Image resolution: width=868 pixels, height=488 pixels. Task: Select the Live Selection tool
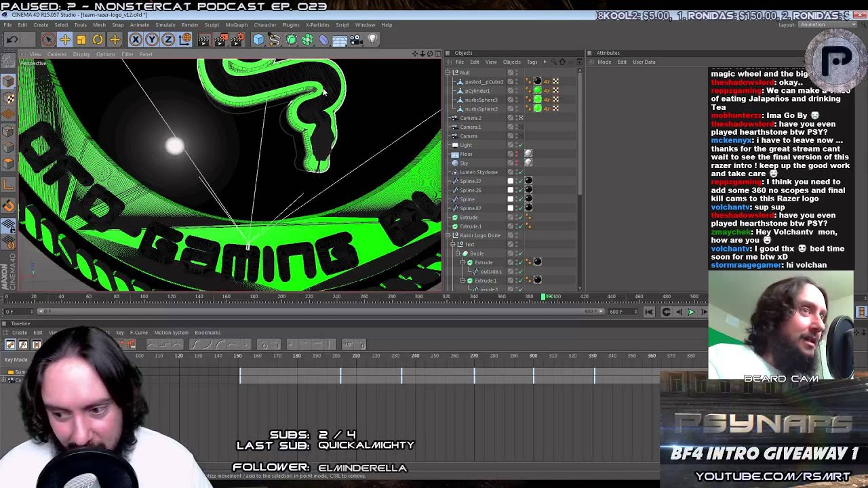click(48, 40)
